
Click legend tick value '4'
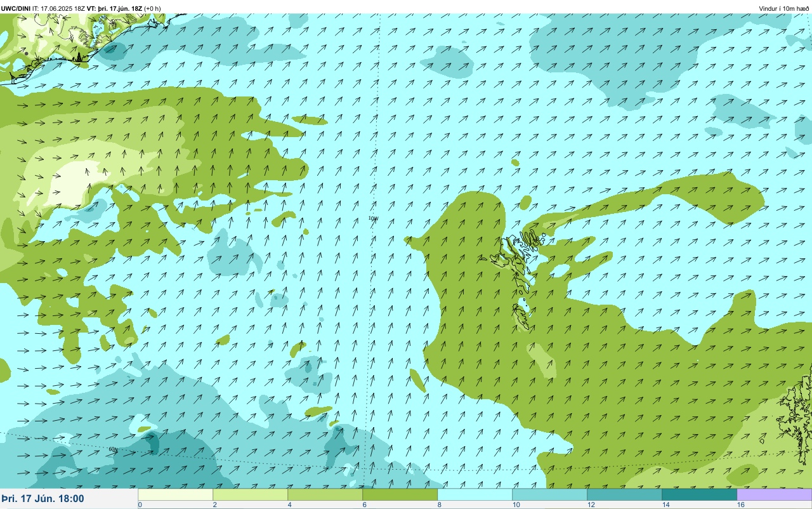(289, 505)
